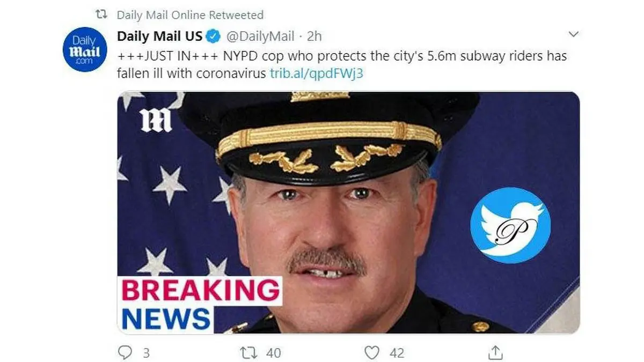Click the retweet count 40
Image resolution: width=644 pixels, height=362 pixels.
click(x=273, y=353)
